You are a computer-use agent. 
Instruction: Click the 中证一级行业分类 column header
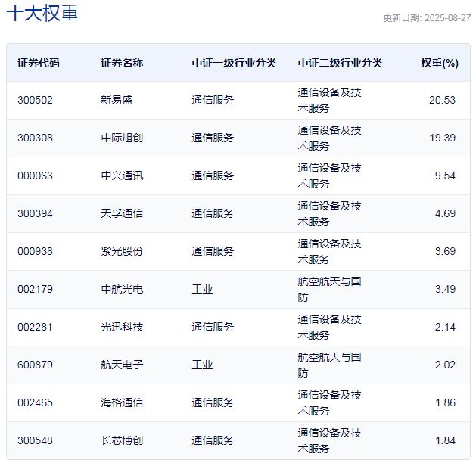tap(234, 63)
